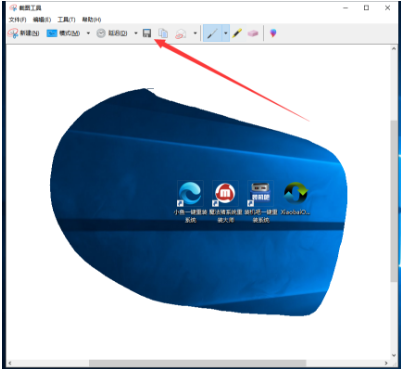Screen dimensions: 401x369
Task: Click the save snip floppy disk icon
Action: click(147, 33)
